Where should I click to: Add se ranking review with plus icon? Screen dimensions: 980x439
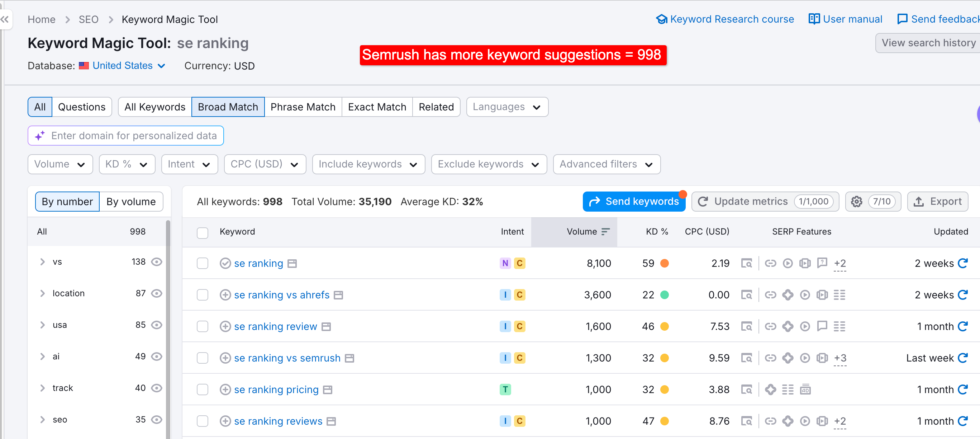click(225, 326)
